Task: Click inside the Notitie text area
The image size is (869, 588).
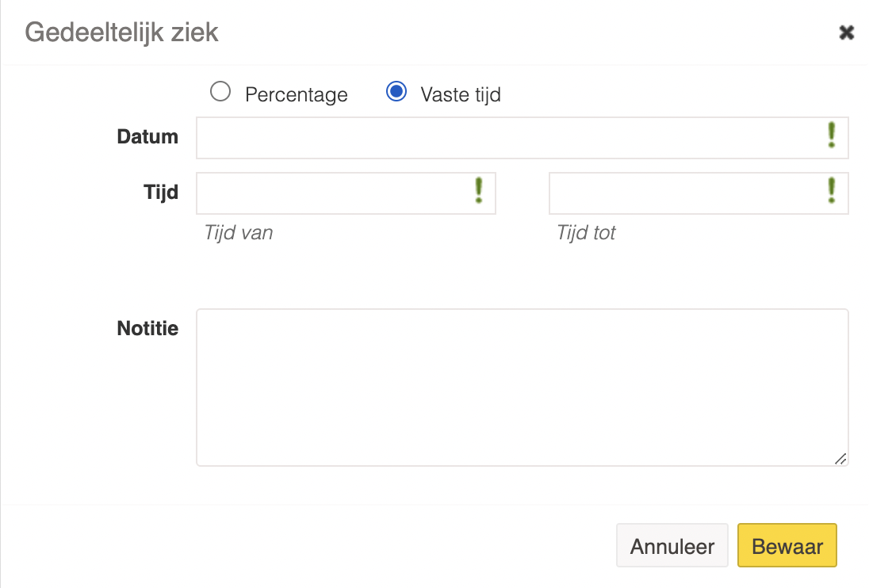Action: pyautogui.click(x=522, y=388)
